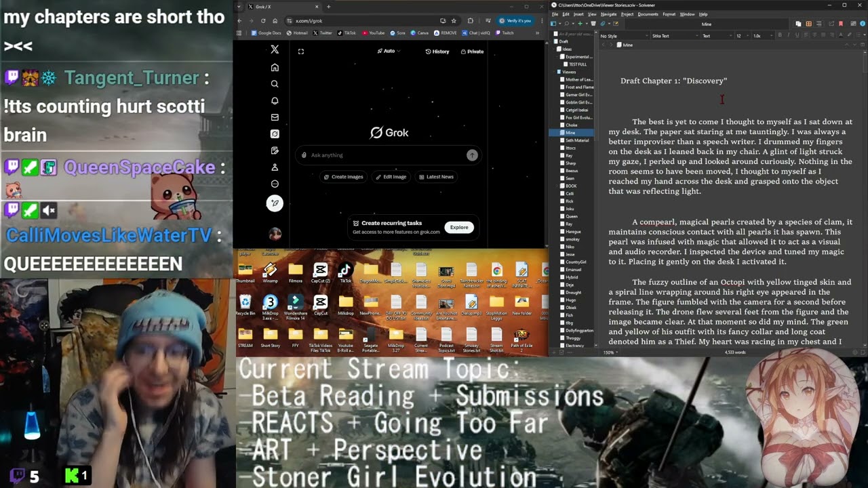Open the Grok Auto model dropdown
Image resolution: width=868 pixels, height=488 pixels.
point(389,51)
